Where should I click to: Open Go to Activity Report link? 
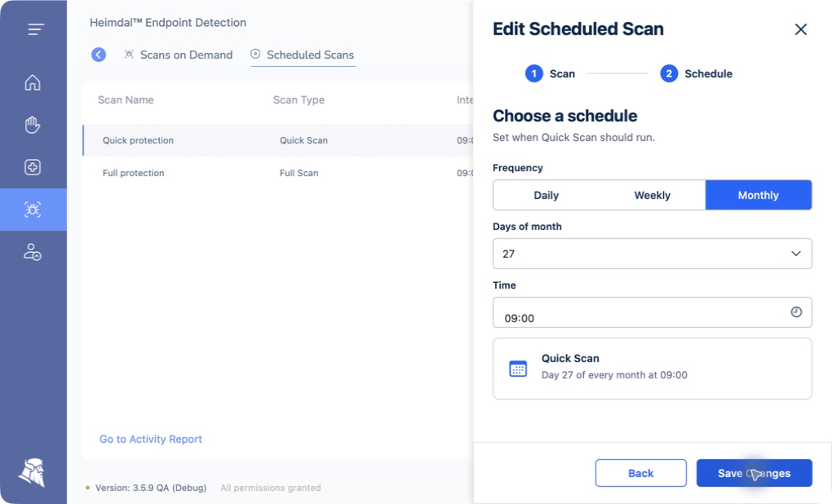point(151,440)
